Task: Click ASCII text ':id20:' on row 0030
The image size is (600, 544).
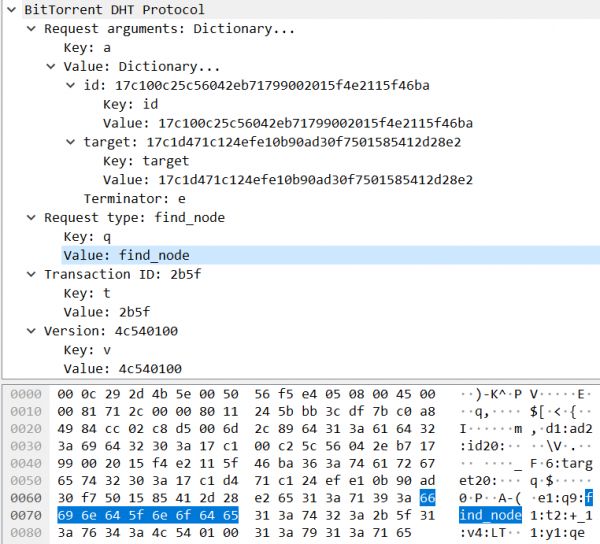Action: 482,446
